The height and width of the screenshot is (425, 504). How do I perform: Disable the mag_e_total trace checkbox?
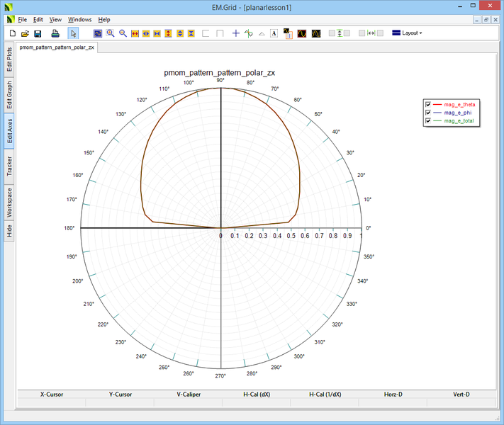point(428,121)
